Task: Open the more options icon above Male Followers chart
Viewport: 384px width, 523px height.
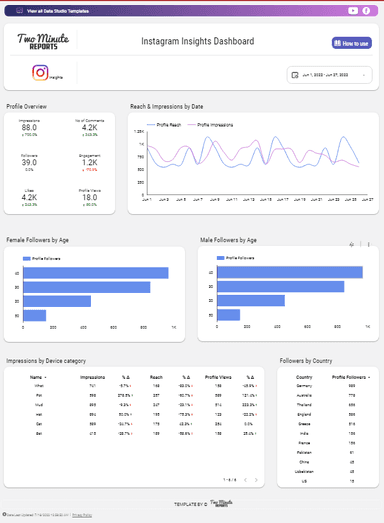Action: (368, 244)
